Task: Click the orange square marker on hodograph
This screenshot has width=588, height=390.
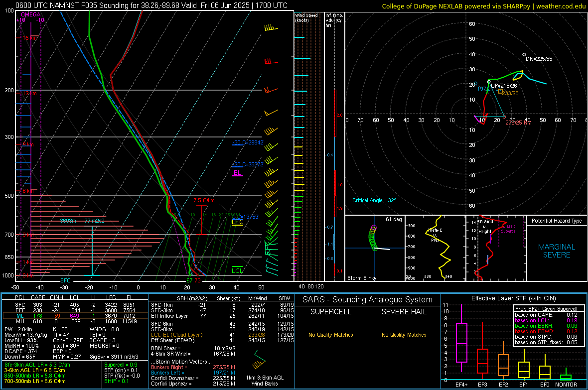Action: [500, 91]
